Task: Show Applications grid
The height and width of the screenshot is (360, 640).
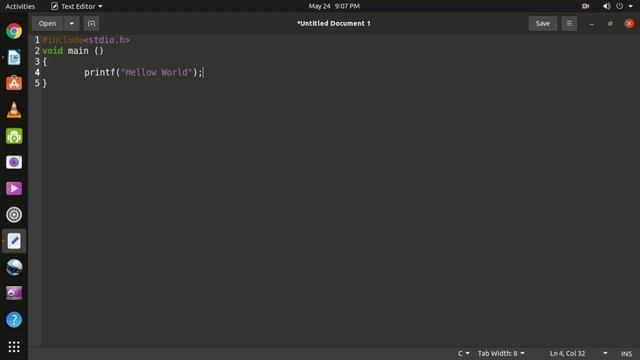Action: click(x=14, y=347)
